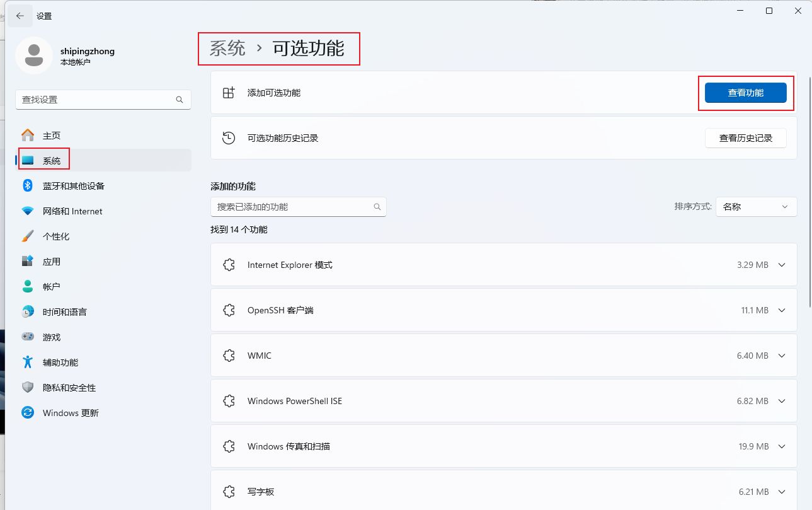Go to 时间和语言 settings page
The height and width of the screenshot is (510, 812).
click(x=64, y=312)
